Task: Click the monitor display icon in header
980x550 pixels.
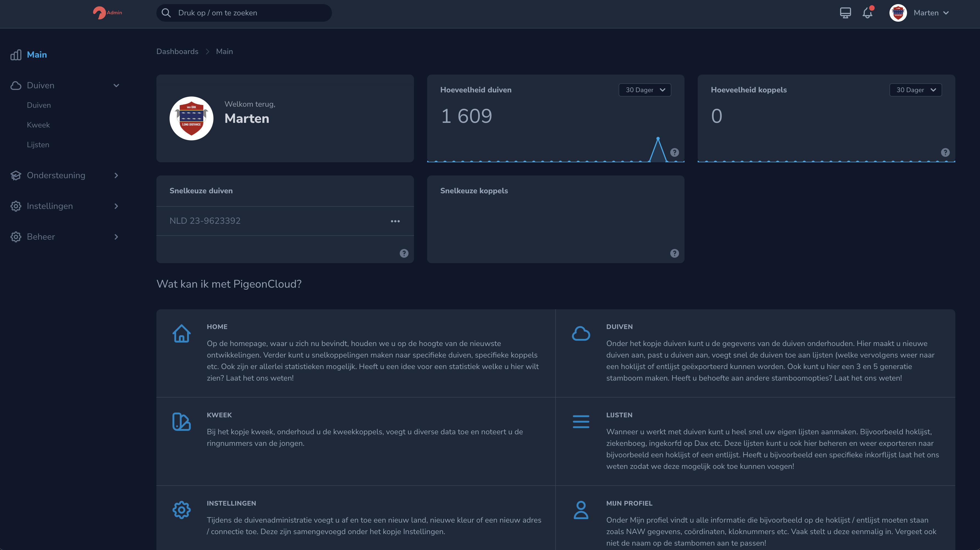Action: coord(845,13)
